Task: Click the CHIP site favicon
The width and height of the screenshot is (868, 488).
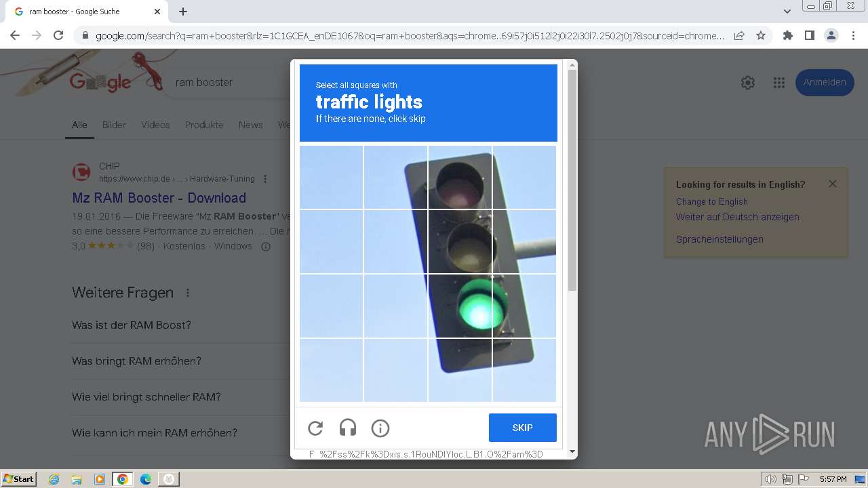Action: click(x=81, y=172)
